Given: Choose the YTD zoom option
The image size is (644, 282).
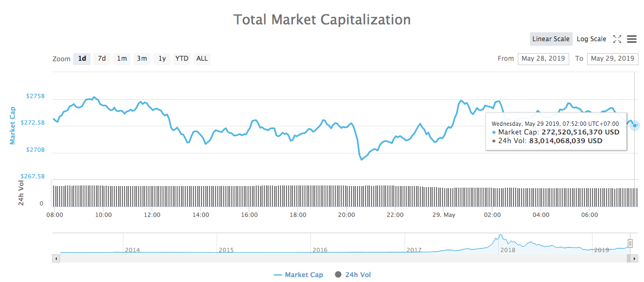Looking at the screenshot, I should coord(182,59).
